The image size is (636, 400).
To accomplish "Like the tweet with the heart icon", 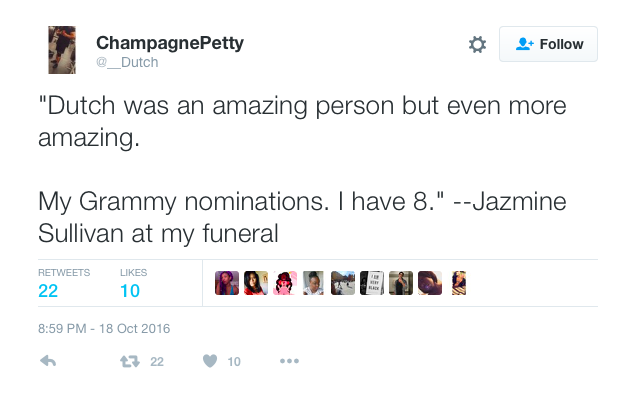I will point(209,361).
